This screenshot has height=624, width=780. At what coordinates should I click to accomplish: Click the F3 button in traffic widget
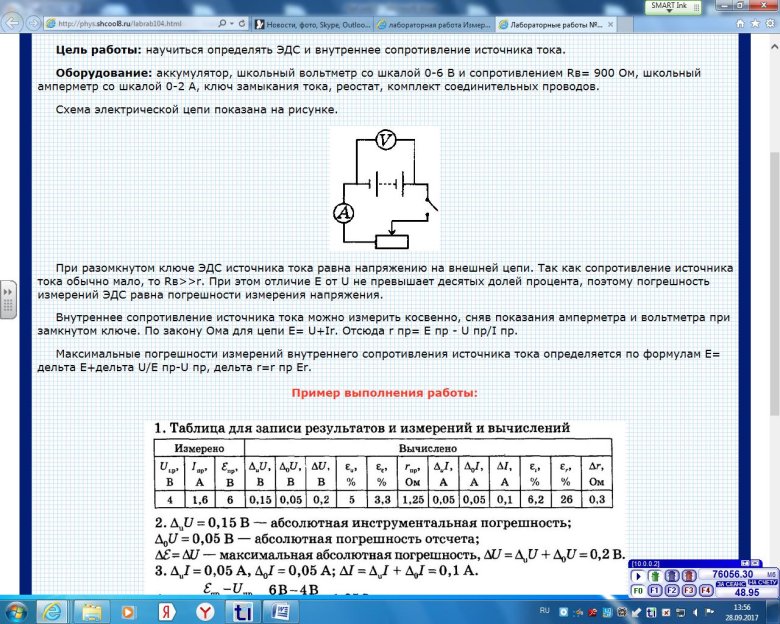[689, 590]
